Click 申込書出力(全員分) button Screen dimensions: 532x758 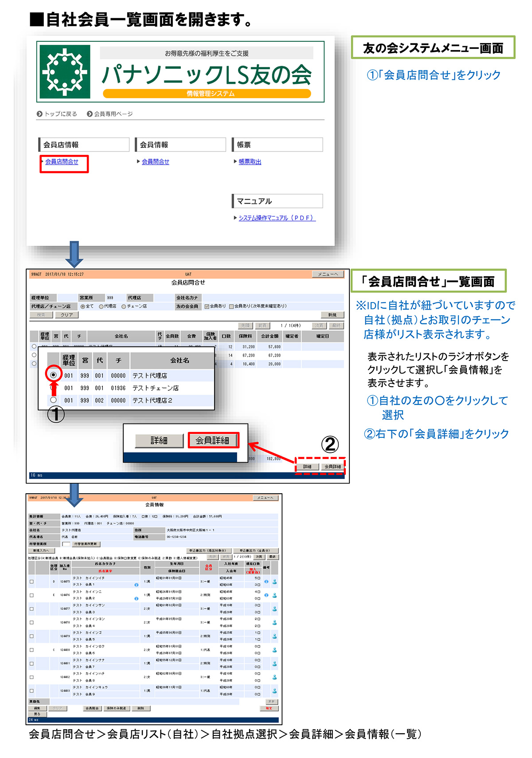255,550
